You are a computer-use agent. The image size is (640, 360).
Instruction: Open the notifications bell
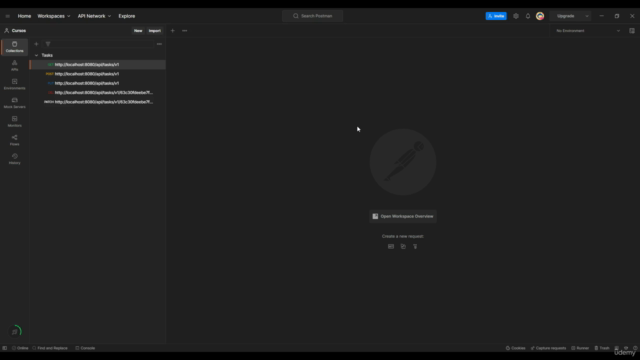point(528,16)
